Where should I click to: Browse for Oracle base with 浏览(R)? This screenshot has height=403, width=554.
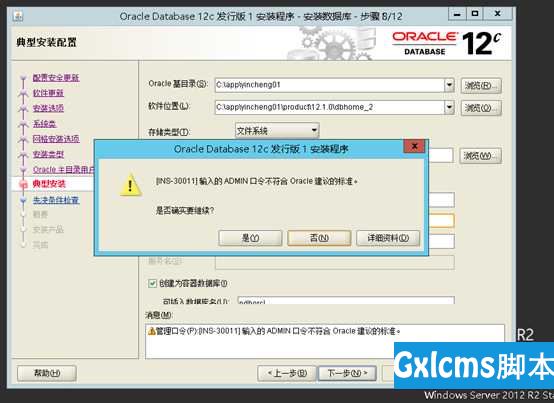click(481, 86)
